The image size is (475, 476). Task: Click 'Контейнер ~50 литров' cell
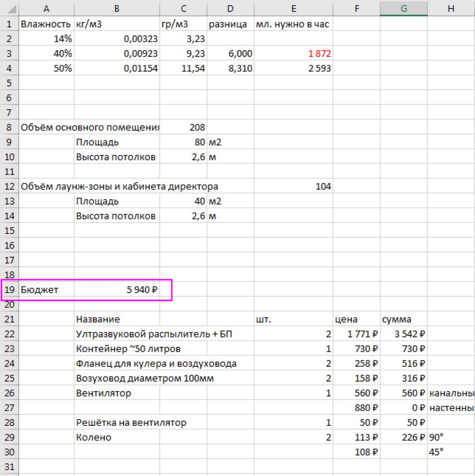pyautogui.click(x=128, y=349)
